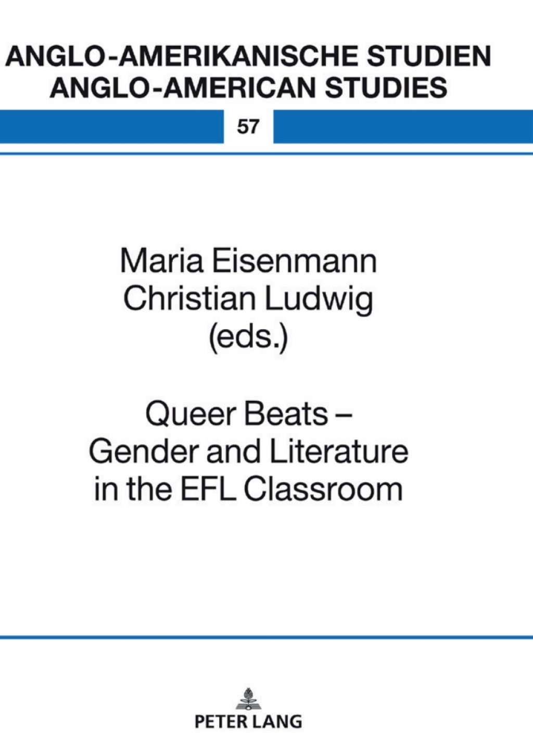
Task: Click the blue bar right of number 57
Action: coord(403,127)
